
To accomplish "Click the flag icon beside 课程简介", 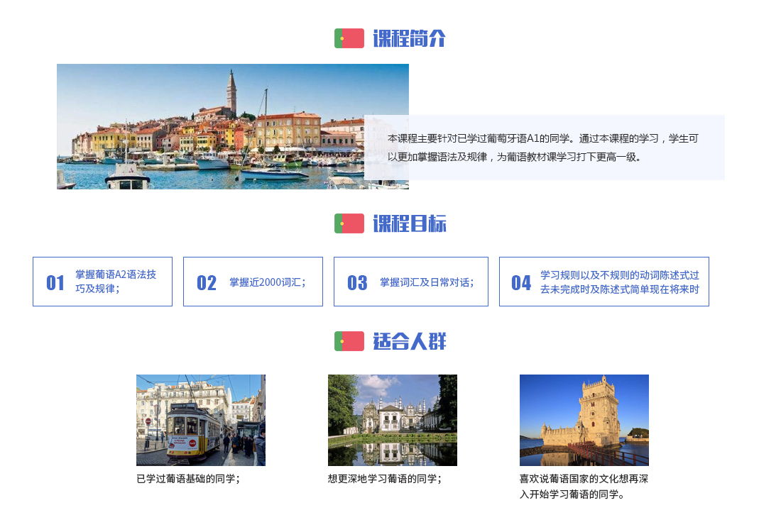I will [x=349, y=38].
